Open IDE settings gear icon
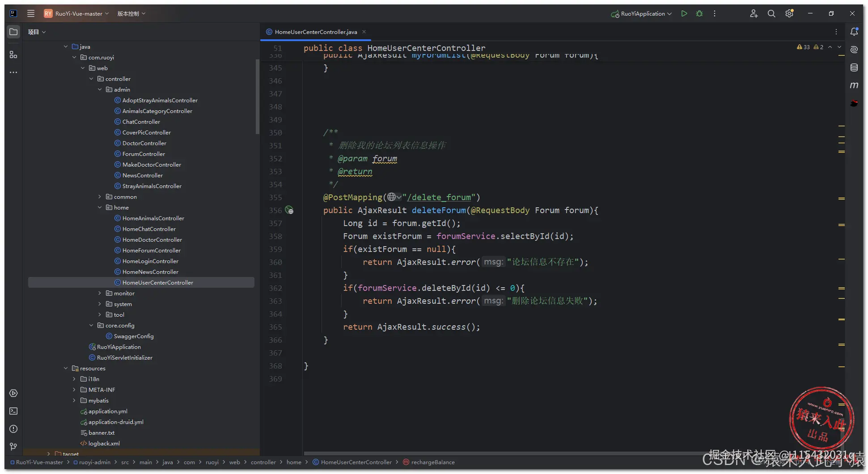The image size is (868, 474). tap(789, 14)
